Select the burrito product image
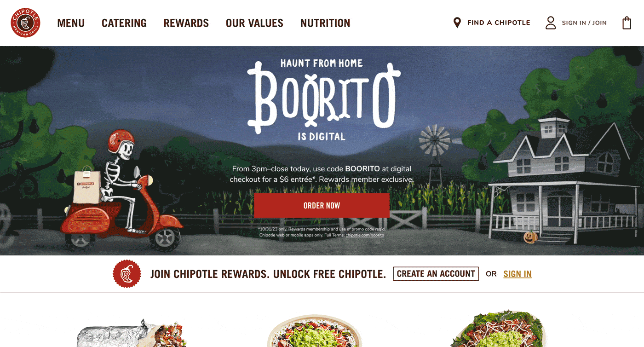The width and height of the screenshot is (644, 347). coord(131,333)
